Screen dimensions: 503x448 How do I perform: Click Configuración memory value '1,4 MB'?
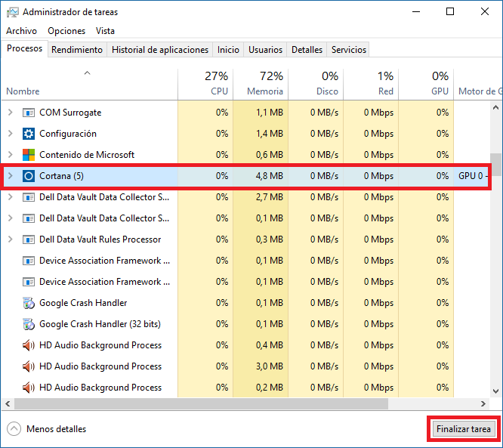pyautogui.click(x=270, y=134)
